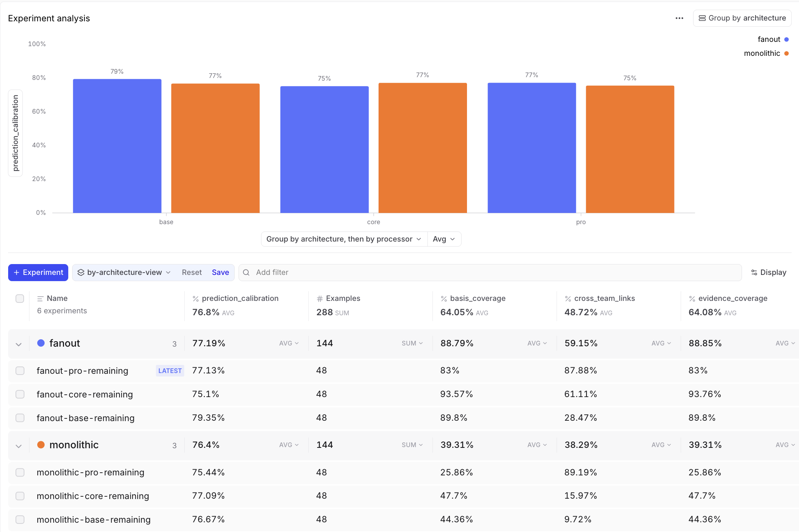The height and width of the screenshot is (532, 799).
Task: Toggle the select-all experiments checkbox
Action: coord(20,299)
